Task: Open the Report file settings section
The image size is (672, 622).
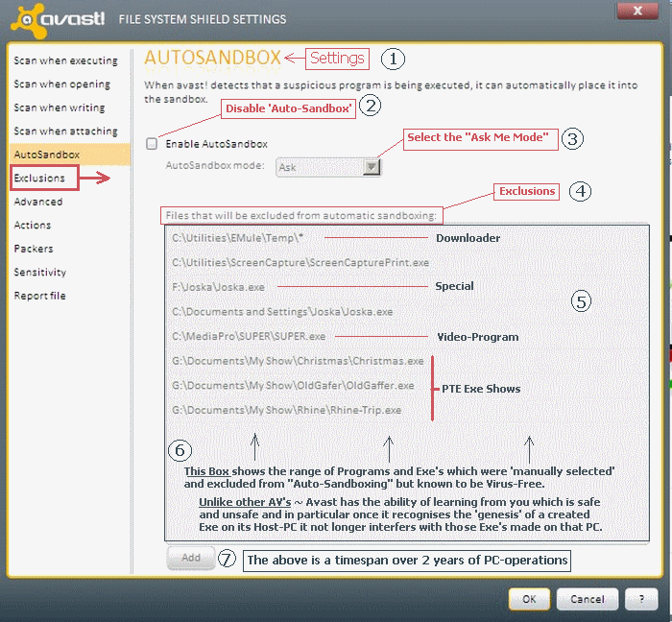Action: coord(40,296)
